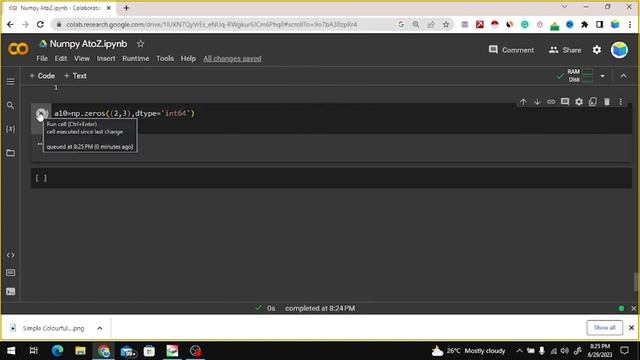This screenshot has height=360, width=640.
Task: Expand the RAM Disk connection dropdown
Action: click(x=602, y=76)
